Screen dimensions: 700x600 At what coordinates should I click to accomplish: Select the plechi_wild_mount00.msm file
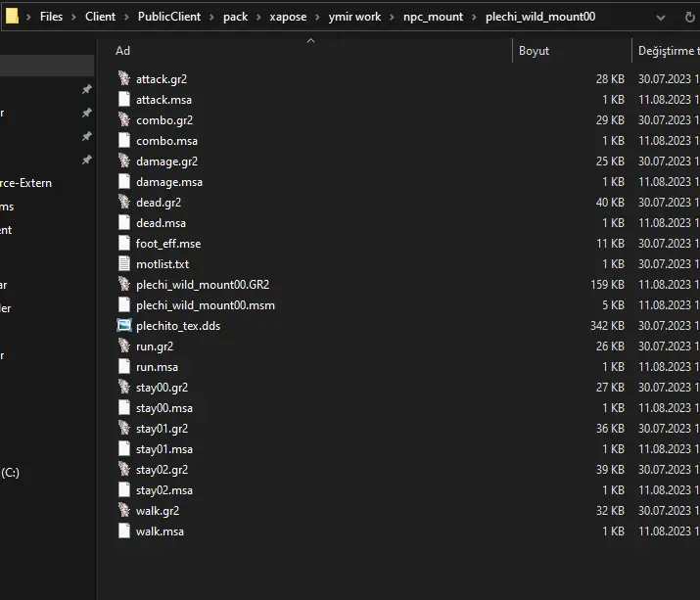205,305
